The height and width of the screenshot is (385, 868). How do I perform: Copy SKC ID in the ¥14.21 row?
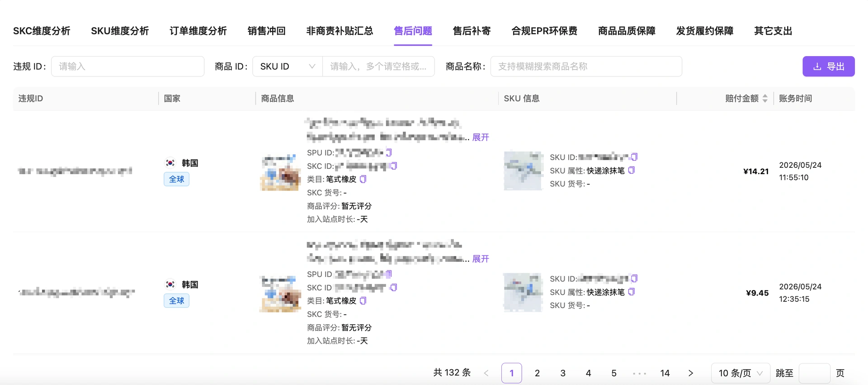coord(394,166)
